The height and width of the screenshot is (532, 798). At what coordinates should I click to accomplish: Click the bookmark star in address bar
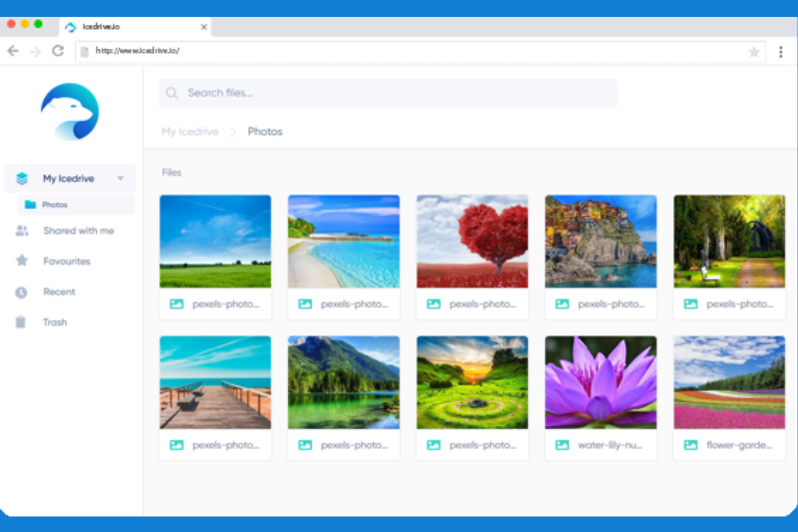pyautogui.click(x=754, y=52)
